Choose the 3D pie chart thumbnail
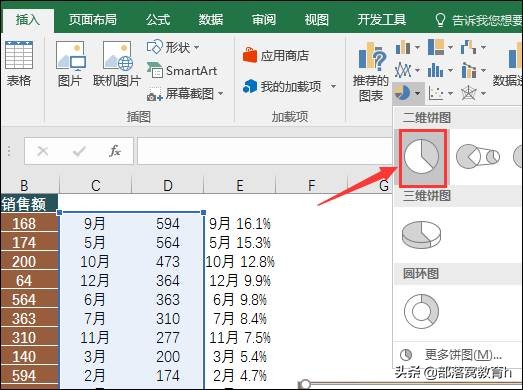 click(x=422, y=234)
